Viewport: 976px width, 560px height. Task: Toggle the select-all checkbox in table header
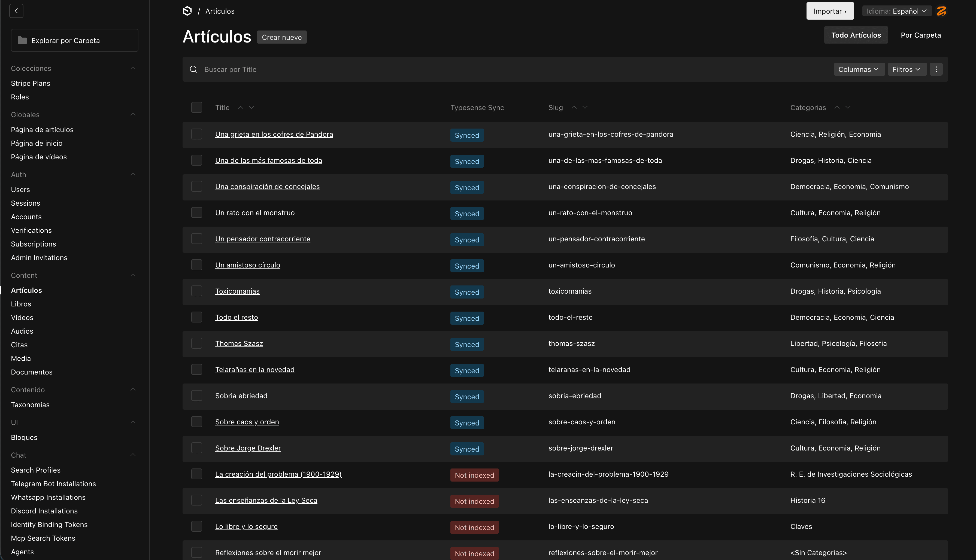(x=196, y=107)
